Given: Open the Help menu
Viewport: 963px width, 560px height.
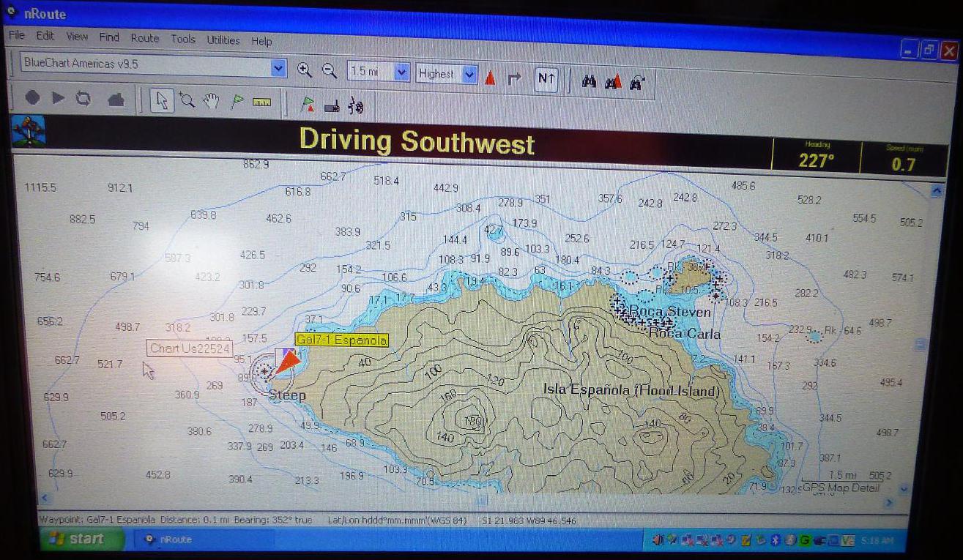Looking at the screenshot, I should [x=261, y=42].
